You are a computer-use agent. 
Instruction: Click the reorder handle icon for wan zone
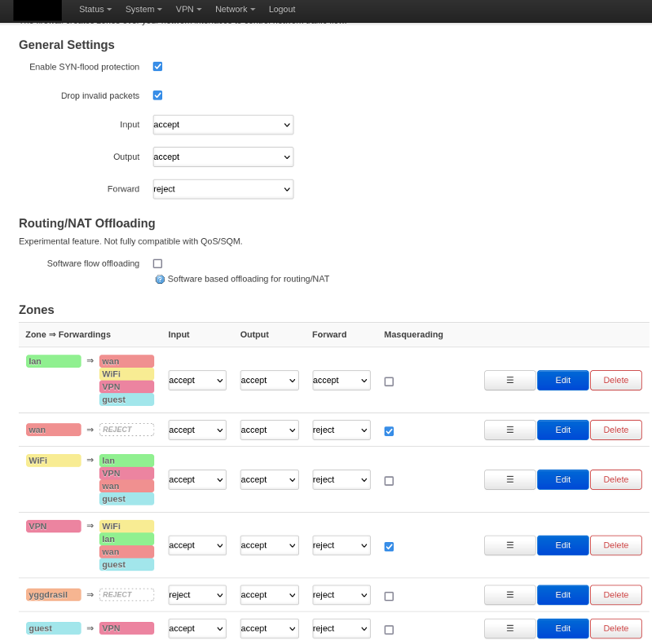[x=510, y=430]
